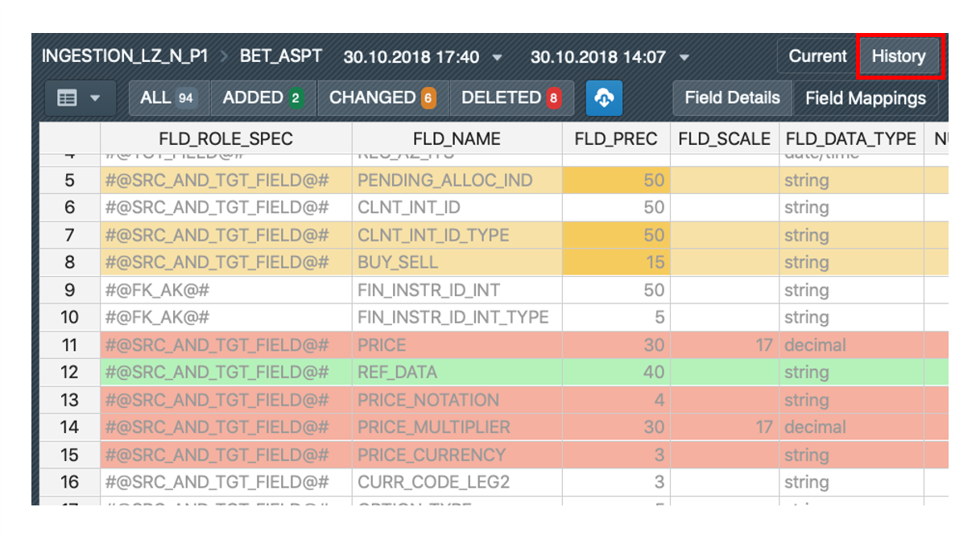Expand the 30.10.2018 14:07 version dropdown
This screenshot has height=536, width=980.
(x=684, y=58)
